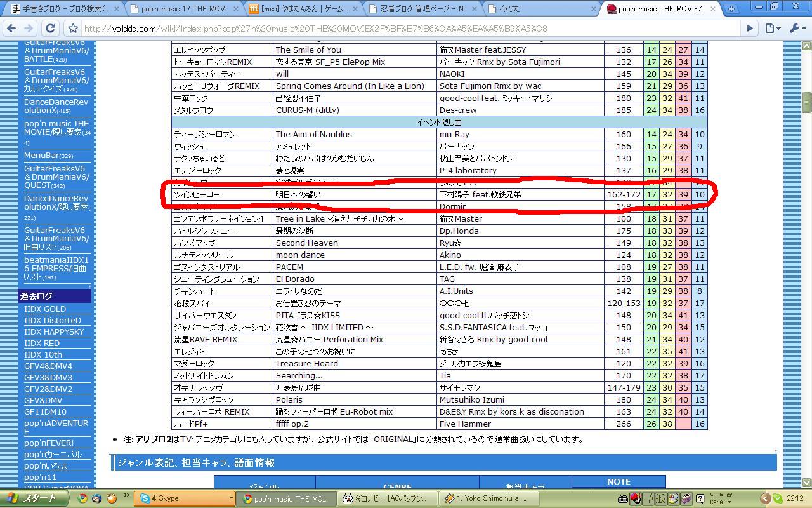812x508 pixels.
Task: Click the song title 'Treasure Hoard'
Action: pos(307,363)
